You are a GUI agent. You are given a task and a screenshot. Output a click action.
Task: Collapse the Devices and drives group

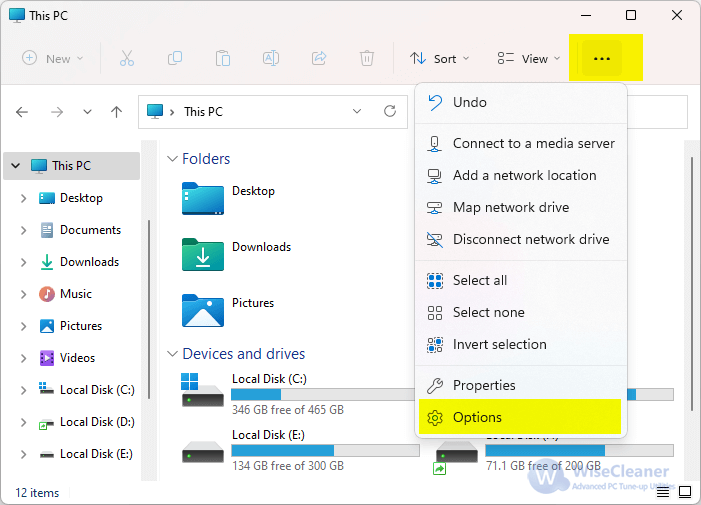pyautogui.click(x=172, y=354)
